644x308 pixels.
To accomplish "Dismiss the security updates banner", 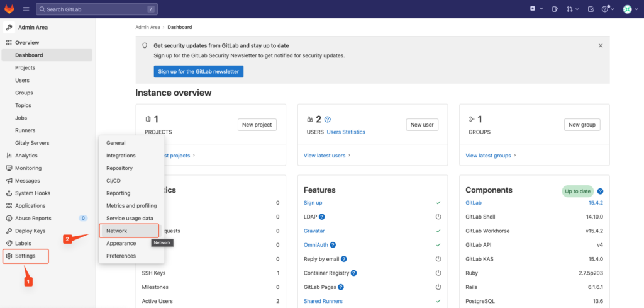I will tap(601, 45).
